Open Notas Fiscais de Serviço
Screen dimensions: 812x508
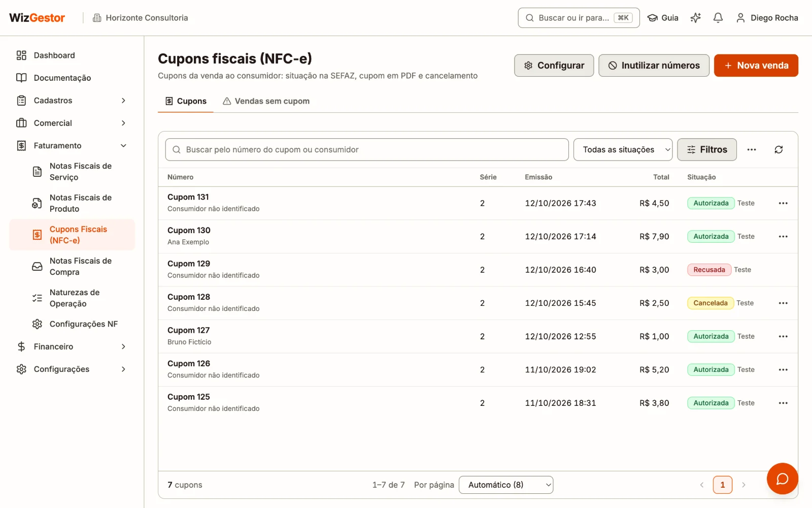point(72,172)
